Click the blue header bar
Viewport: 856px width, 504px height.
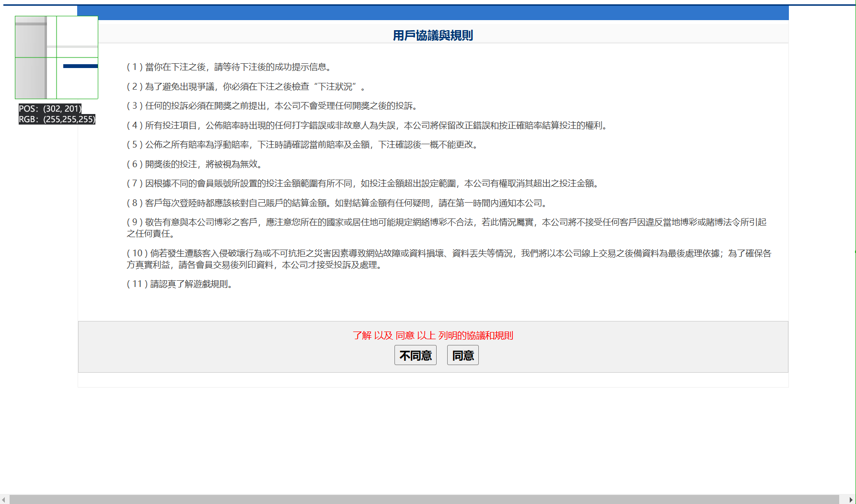coord(432,13)
